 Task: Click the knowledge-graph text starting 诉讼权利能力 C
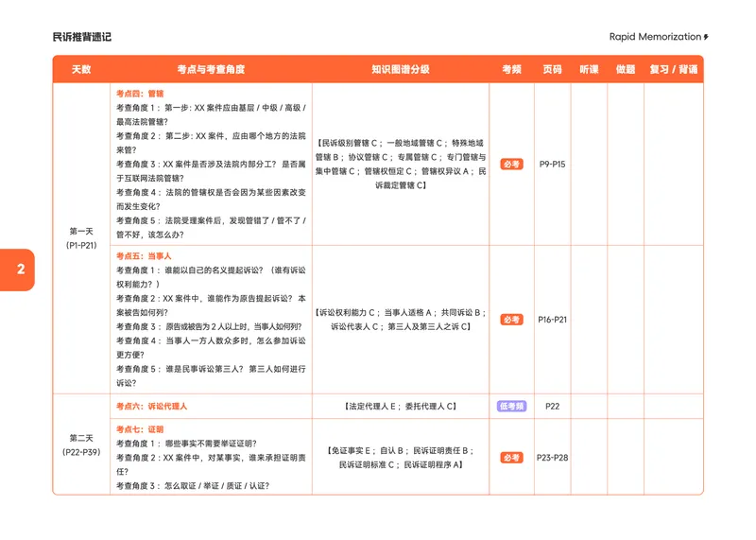pyautogui.click(x=401, y=320)
